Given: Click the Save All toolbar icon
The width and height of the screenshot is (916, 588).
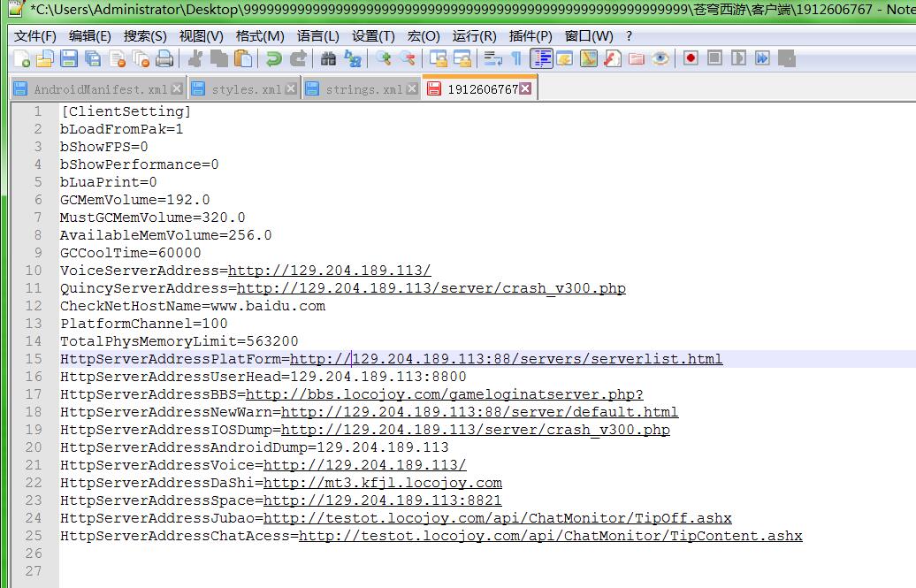Looking at the screenshot, I should tap(94, 59).
